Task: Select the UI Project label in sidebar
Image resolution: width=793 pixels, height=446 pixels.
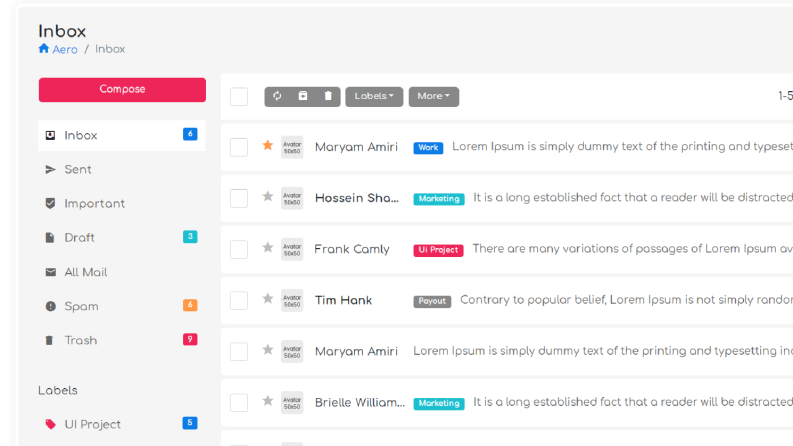Action: pos(122,424)
